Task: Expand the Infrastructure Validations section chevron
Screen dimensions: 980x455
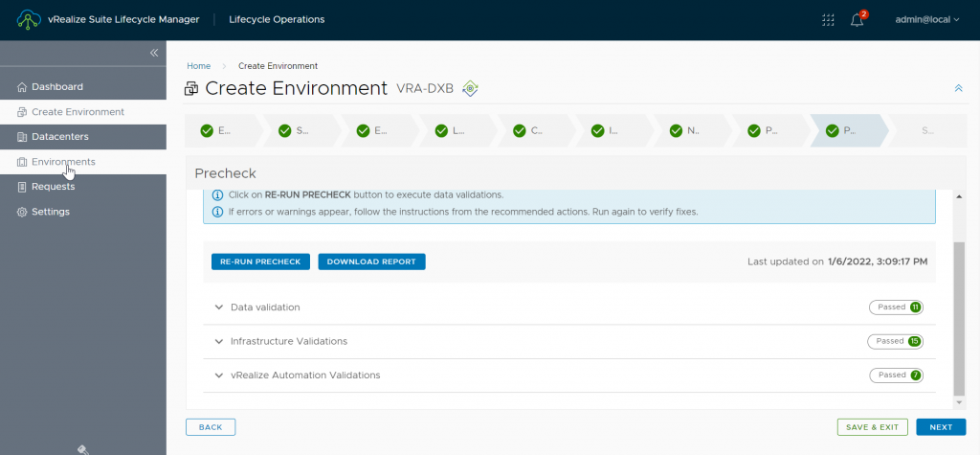Action: point(219,342)
